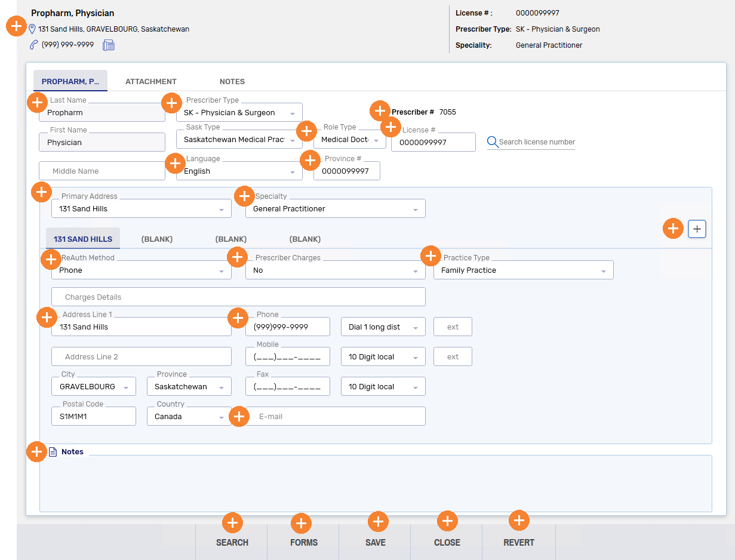Click the fax machine icon in the header

tap(109, 45)
